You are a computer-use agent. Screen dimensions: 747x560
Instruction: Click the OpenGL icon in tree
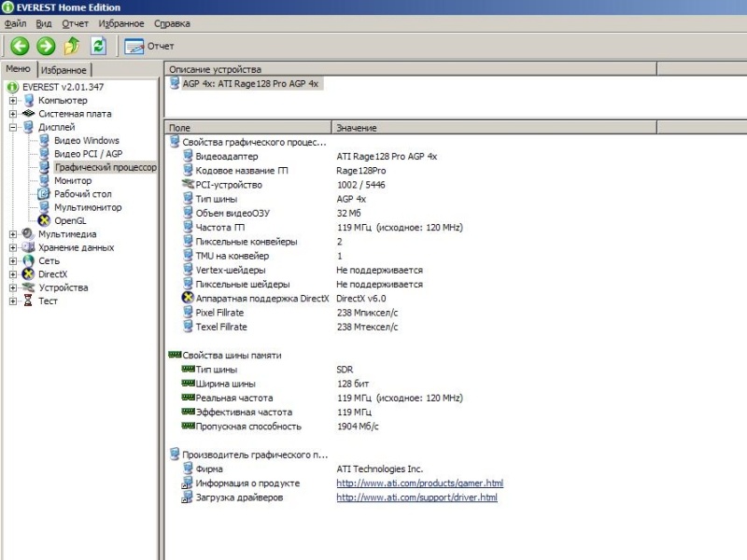44,220
